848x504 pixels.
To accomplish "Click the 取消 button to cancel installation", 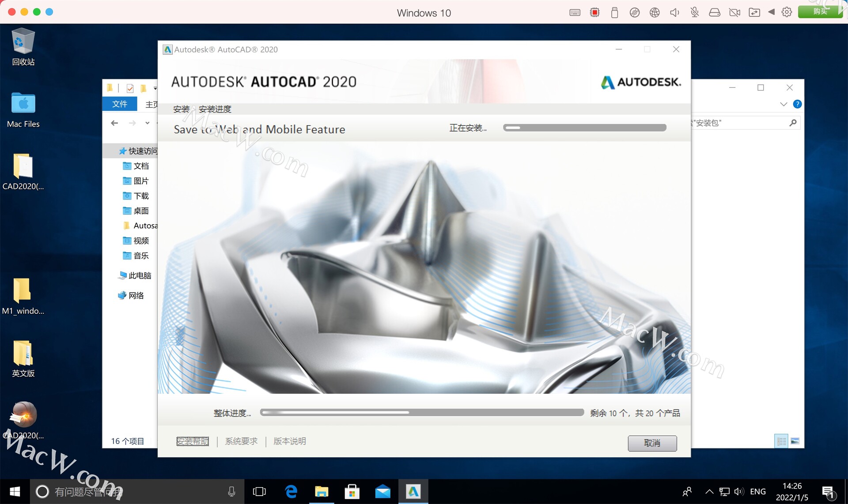I will [652, 443].
